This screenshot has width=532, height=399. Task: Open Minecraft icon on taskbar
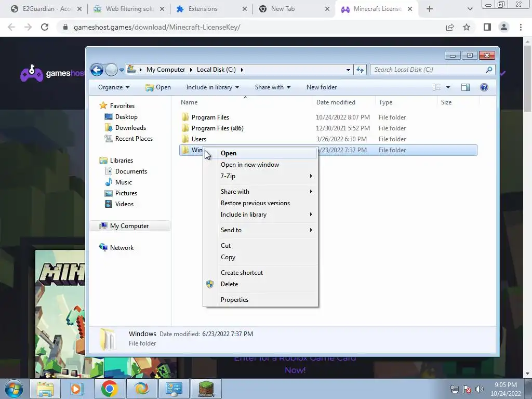(206, 389)
